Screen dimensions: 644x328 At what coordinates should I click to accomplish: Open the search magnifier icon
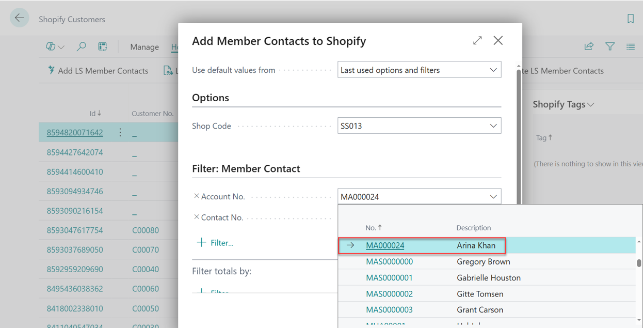[81, 46]
